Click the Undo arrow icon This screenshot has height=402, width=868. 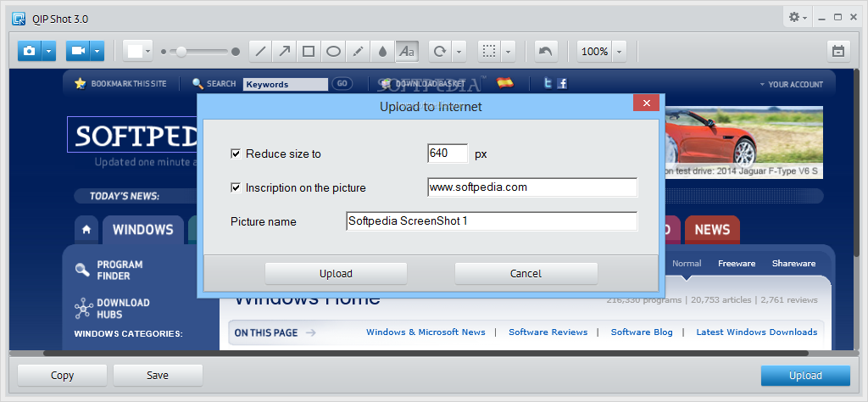tap(545, 51)
